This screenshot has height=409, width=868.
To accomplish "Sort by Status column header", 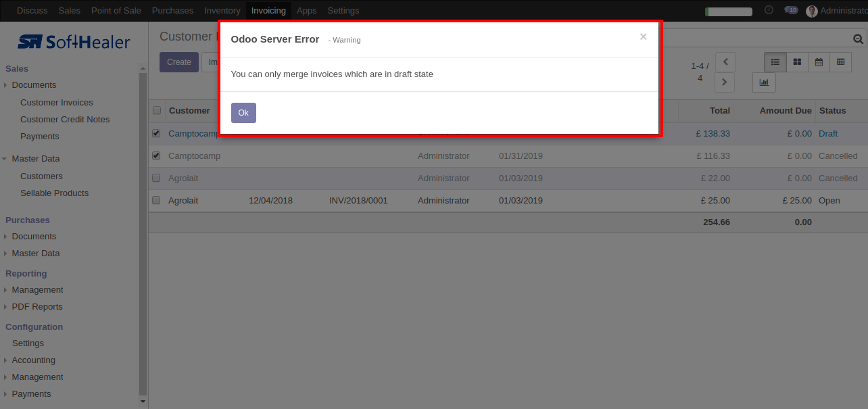I will point(832,110).
